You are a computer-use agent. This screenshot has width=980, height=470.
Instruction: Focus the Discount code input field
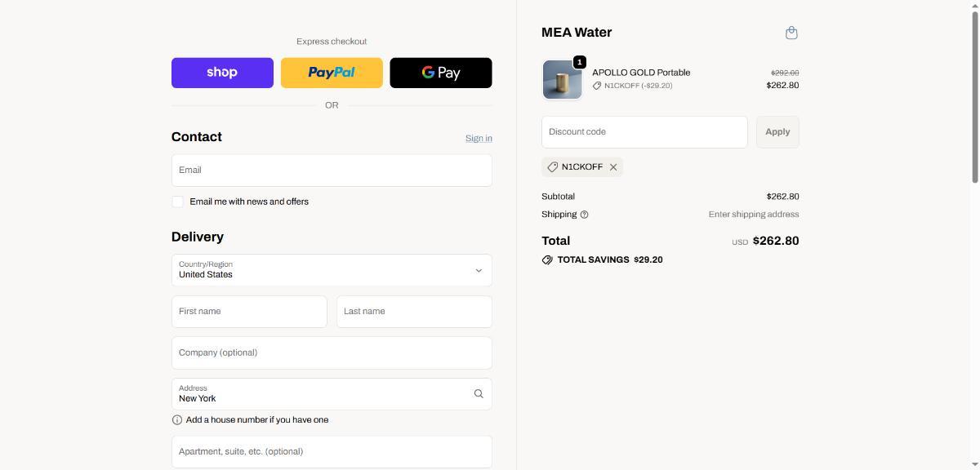pyautogui.click(x=644, y=132)
